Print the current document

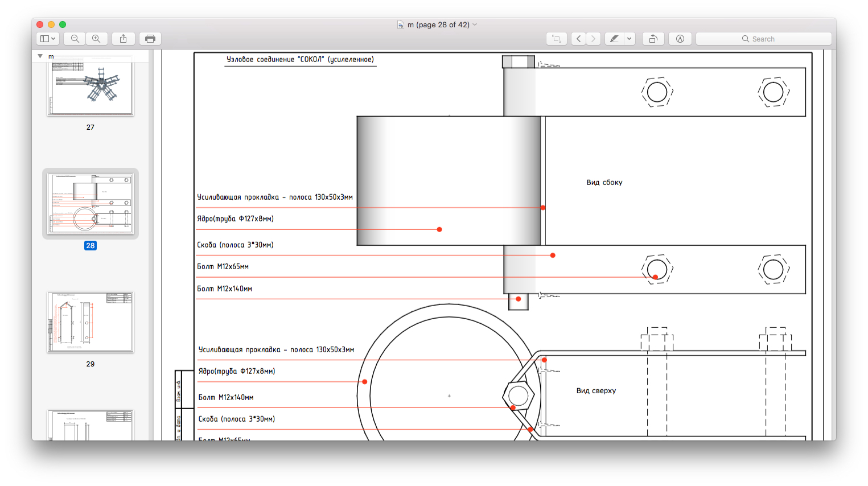click(150, 39)
